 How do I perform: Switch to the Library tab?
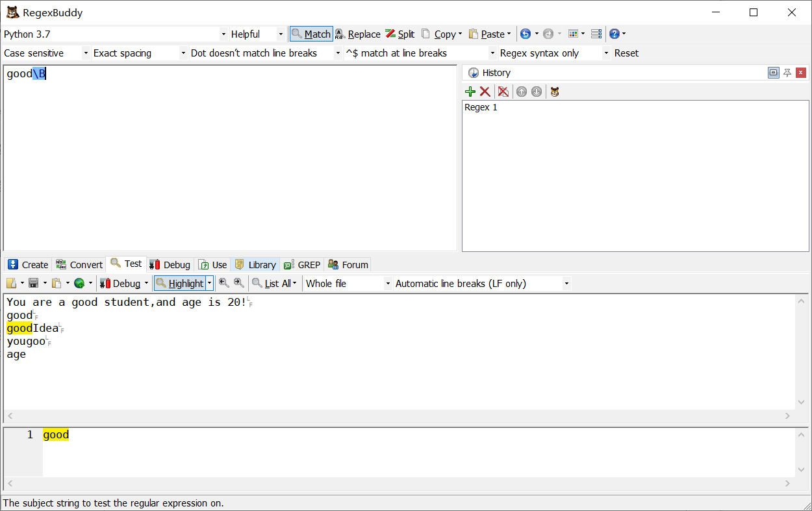255,264
